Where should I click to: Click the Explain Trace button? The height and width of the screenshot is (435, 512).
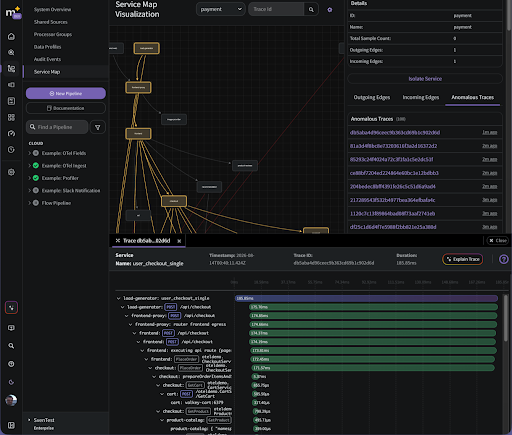[463, 259]
